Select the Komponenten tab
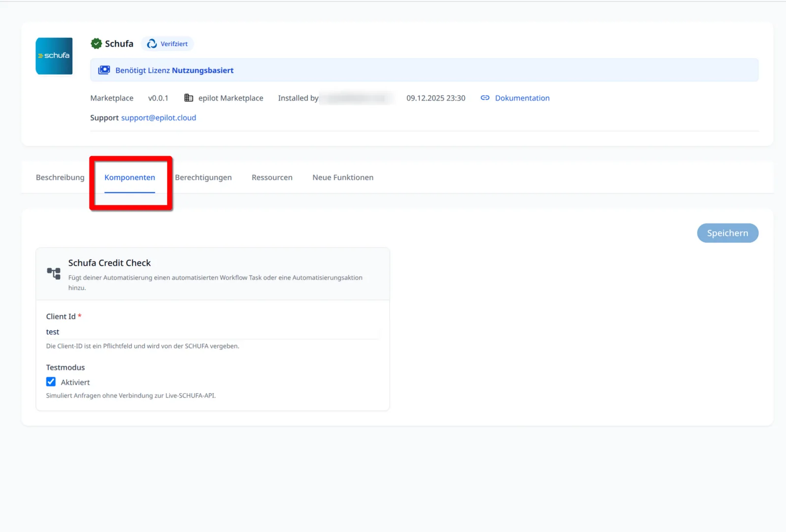Viewport: 786px width, 532px height. (x=130, y=177)
